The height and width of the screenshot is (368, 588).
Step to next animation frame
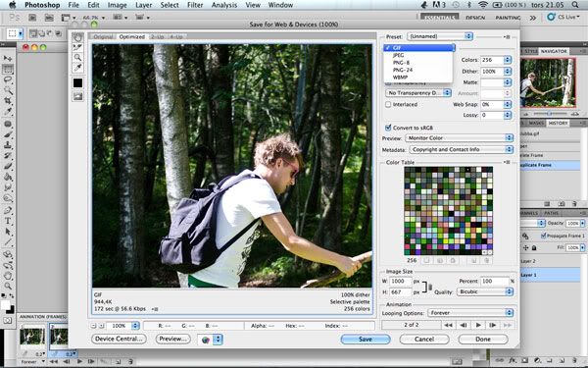493,325
